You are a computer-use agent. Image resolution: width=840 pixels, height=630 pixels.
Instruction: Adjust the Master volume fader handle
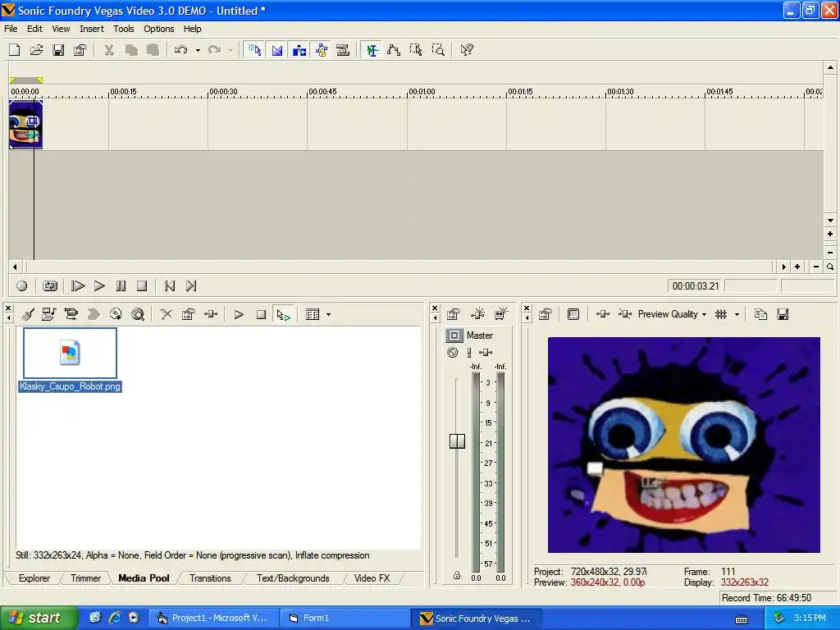coord(457,441)
